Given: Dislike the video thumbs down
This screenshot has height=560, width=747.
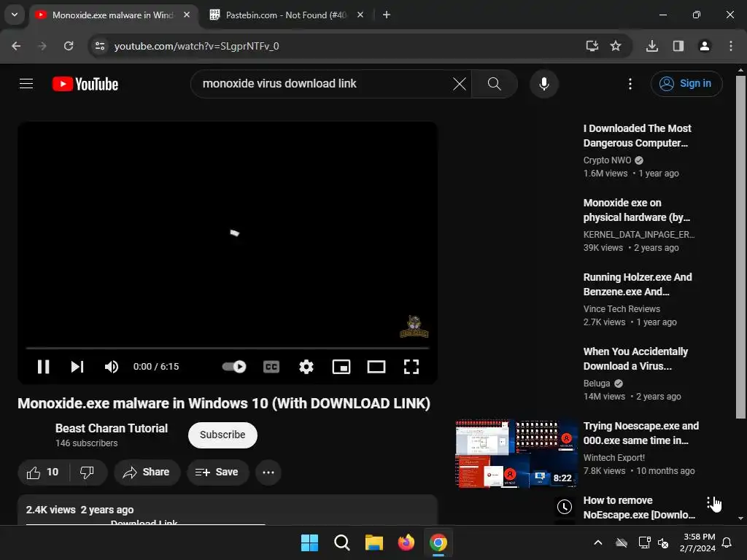Looking at the screenshot, I should coord(88,472).
